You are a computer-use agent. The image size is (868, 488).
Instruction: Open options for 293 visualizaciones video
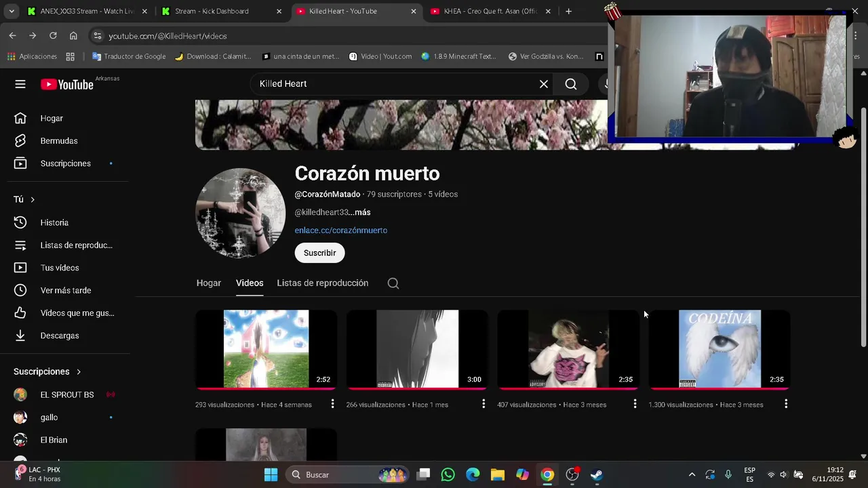click(332, 404)
